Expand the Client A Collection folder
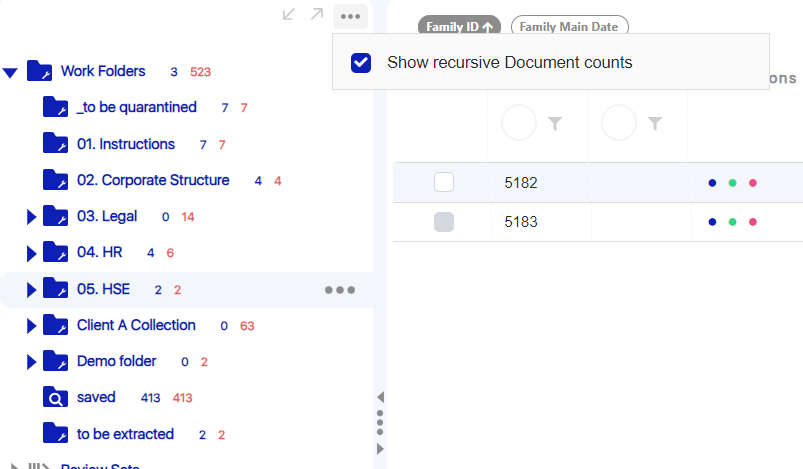 point(31,326)
